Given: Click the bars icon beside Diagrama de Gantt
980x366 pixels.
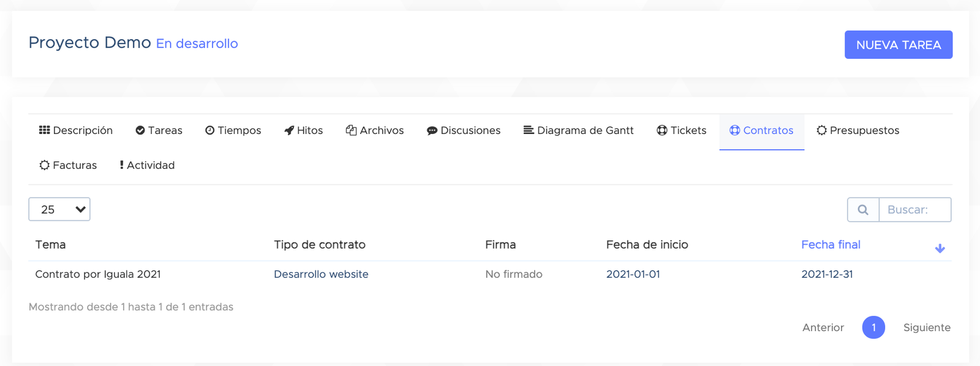Looking at the screenshot, I should tap(528, 130).
